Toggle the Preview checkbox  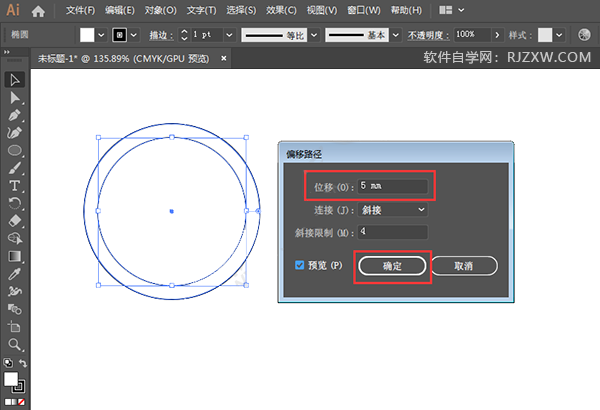click(x=299, y=265)
